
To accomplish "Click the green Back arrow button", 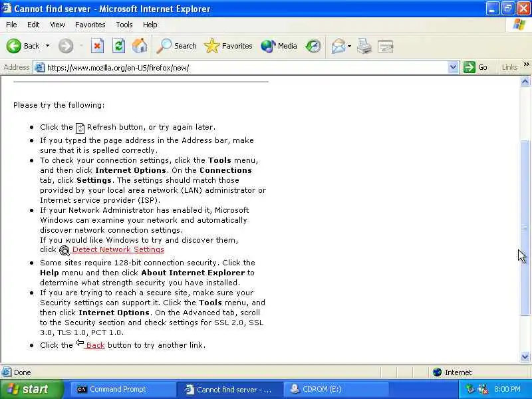I will (x=14, y=46).
